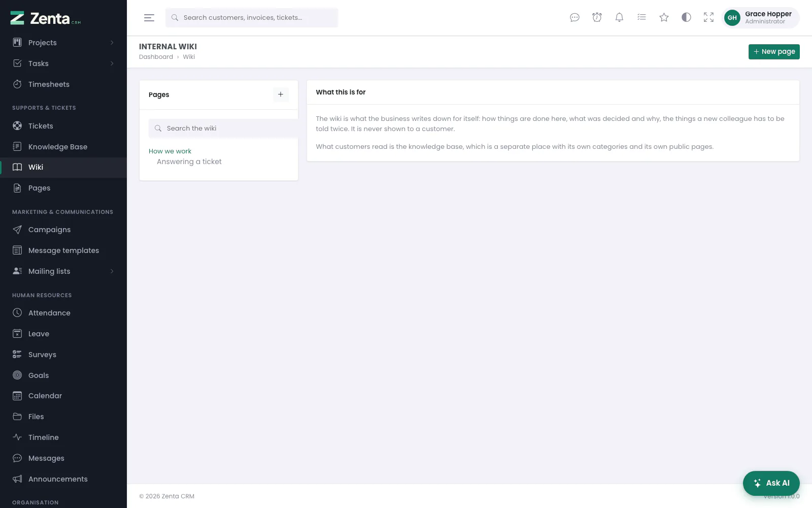
Task: Open the Zenta CRM logo
Action: tap(46, 18)
